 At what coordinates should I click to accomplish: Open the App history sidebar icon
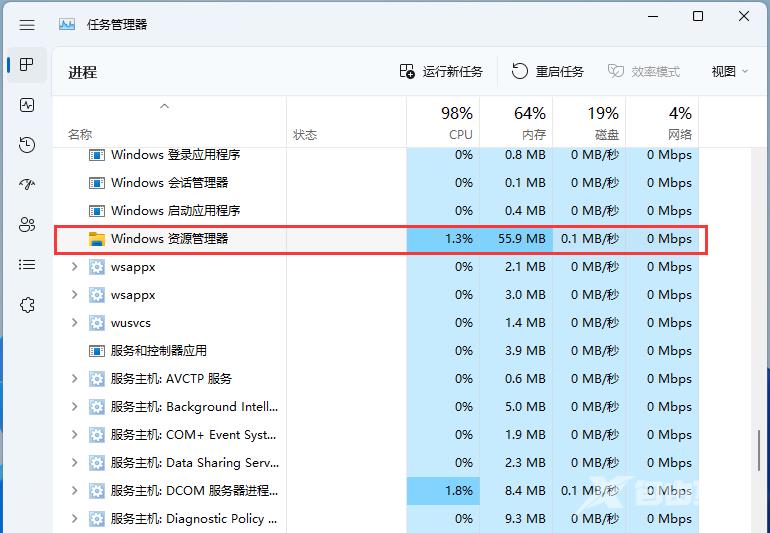coord(27,144)
